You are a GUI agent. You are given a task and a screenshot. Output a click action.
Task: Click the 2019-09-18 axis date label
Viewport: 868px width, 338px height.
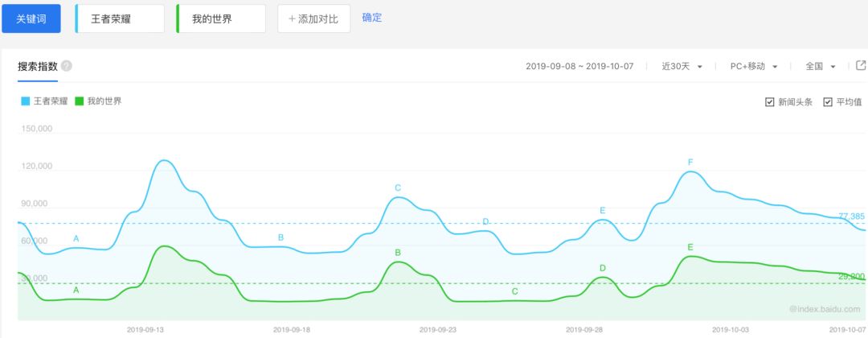point(292,330)
